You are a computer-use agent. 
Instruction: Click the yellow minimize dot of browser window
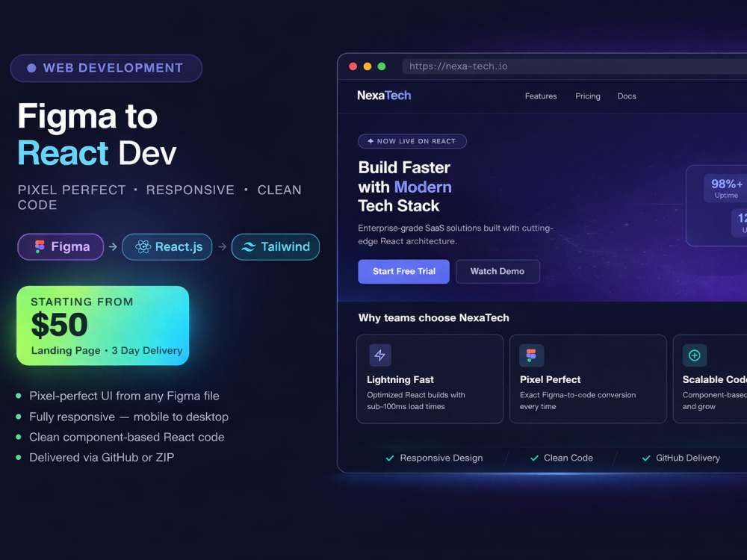pos(368,66)
